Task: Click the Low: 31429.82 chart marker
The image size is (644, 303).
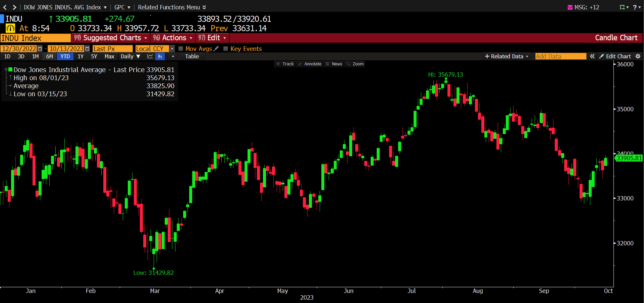Action: (x=154, y=273)
